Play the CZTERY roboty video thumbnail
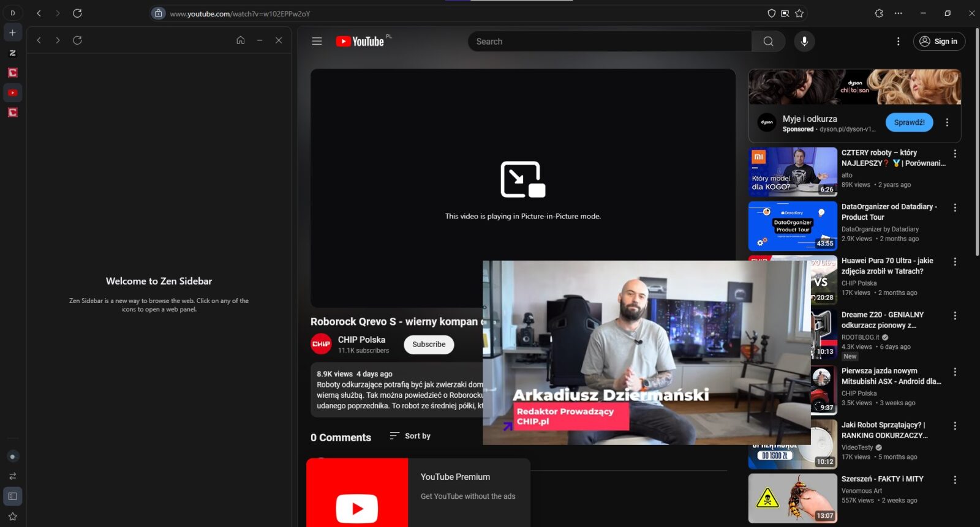Image resolution: width=980 pixels, height=527 pixels. (793, 171)
